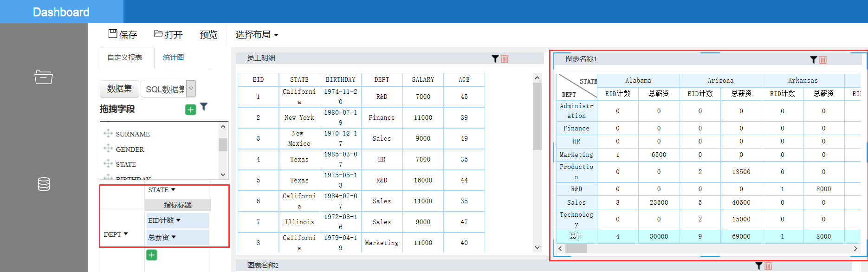Select the GENDER field drag icon
This screenshot has width=868, height=272.
click(x=108, y=148)
